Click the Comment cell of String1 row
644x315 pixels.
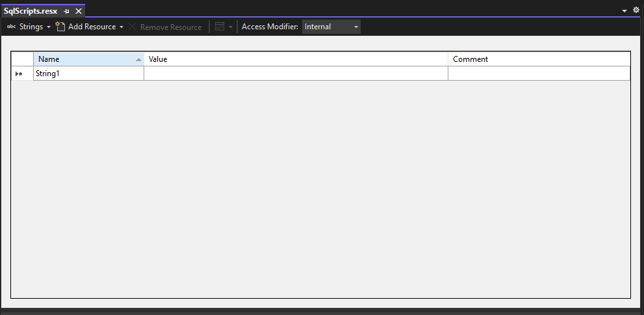[x=539, y=74]
